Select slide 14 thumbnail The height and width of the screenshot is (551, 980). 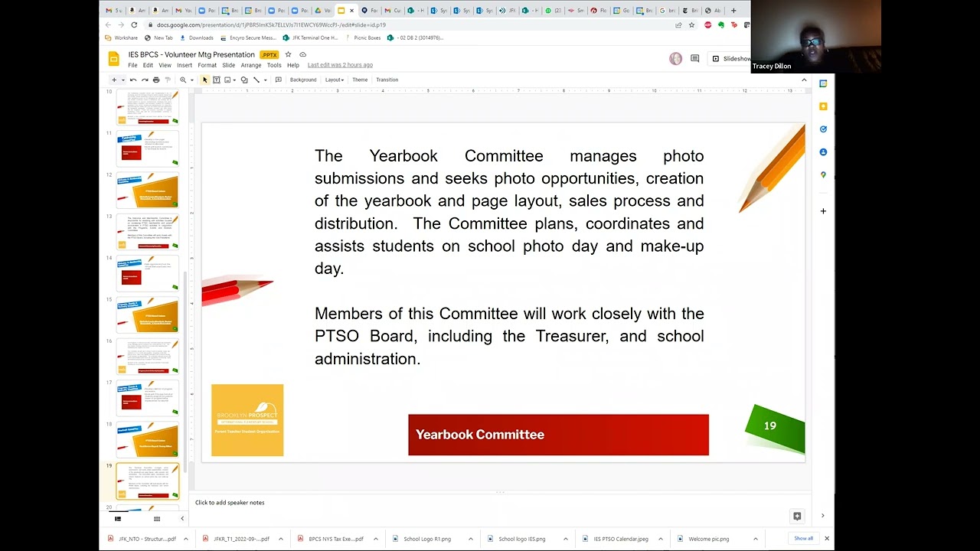(x=147, y=273)
